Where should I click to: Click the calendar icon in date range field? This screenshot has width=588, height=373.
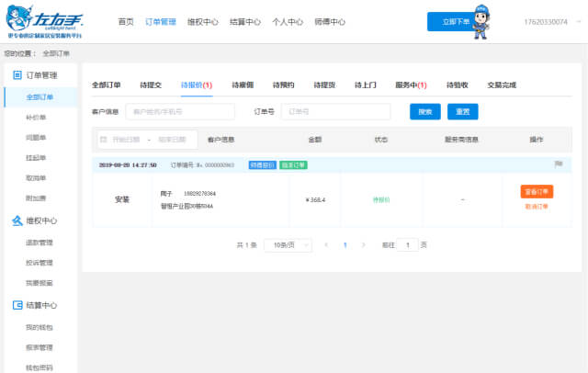click(103, 140)
